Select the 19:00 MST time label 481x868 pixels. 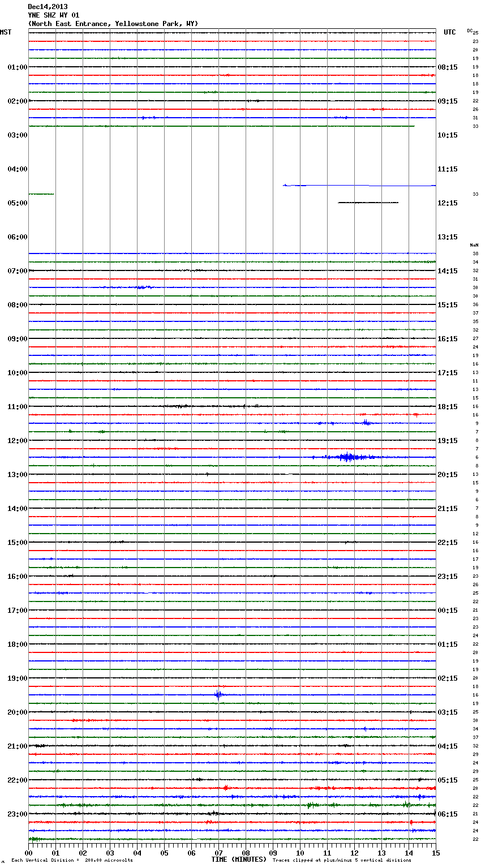[18, 678]
